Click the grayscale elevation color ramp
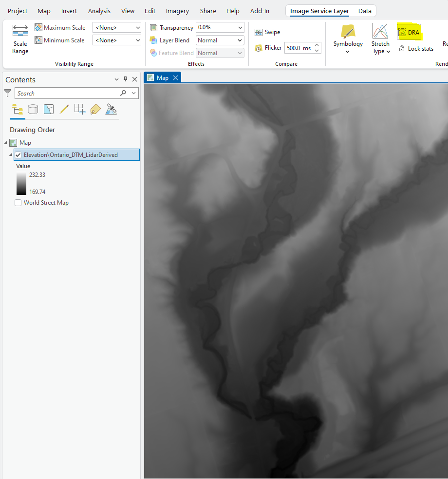Image resolution: width=448 pixels, height=479 pixels. coord(20,183)
